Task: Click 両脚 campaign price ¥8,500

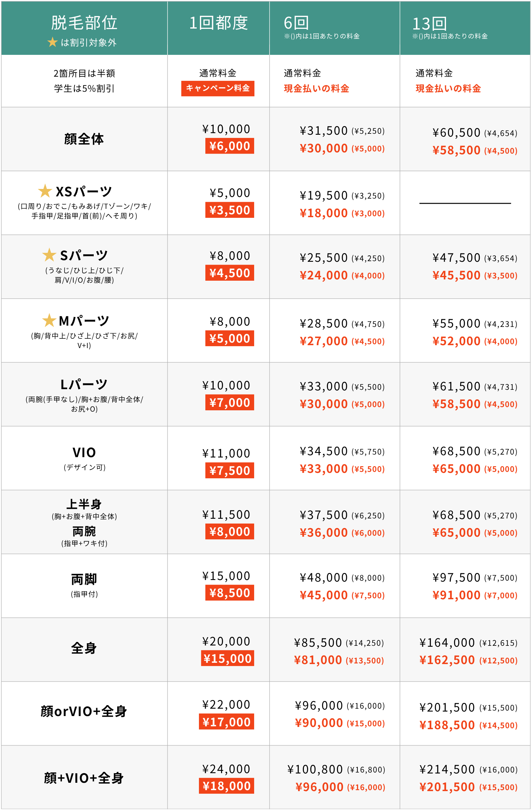Action: pyautogui.click(x=230, y=593)
